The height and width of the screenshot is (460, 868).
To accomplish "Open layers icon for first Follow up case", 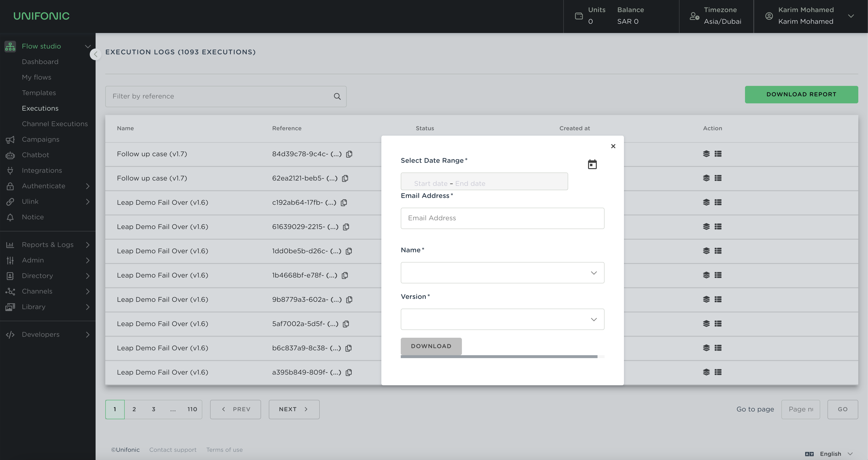I will [x=706, y=154].
